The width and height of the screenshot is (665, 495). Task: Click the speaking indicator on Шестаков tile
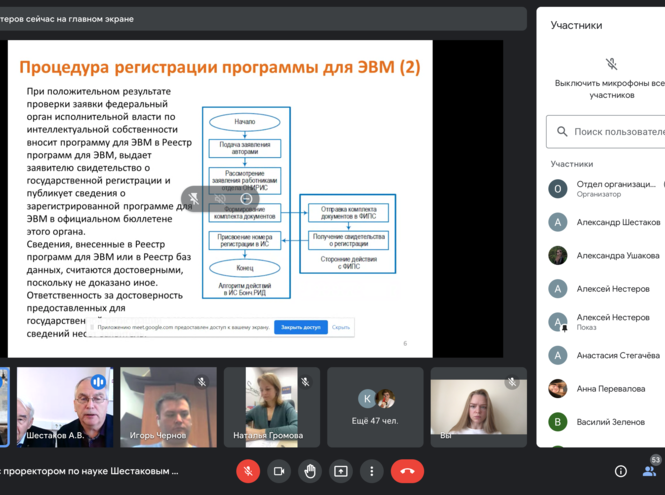click(x=98, y=382)
